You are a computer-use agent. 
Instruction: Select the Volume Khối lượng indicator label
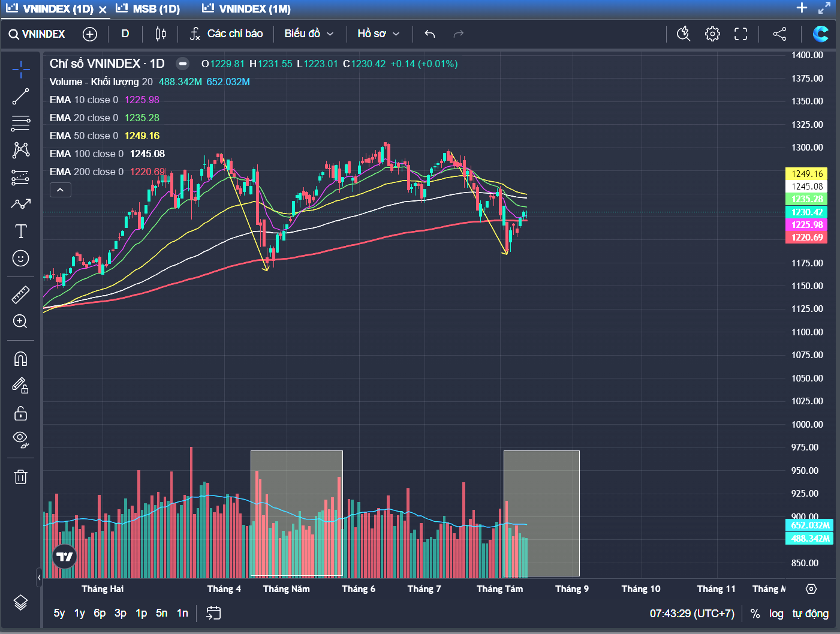[x=101, y=82]
